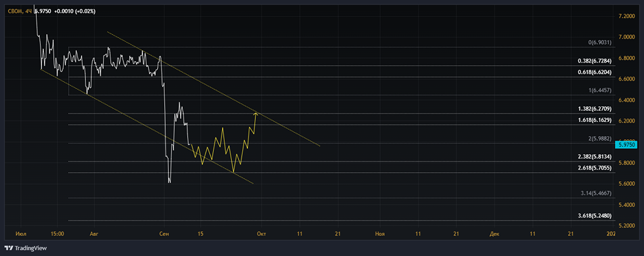
Task: Click 6.2000 on the price axis
Action: pos(627,121)
